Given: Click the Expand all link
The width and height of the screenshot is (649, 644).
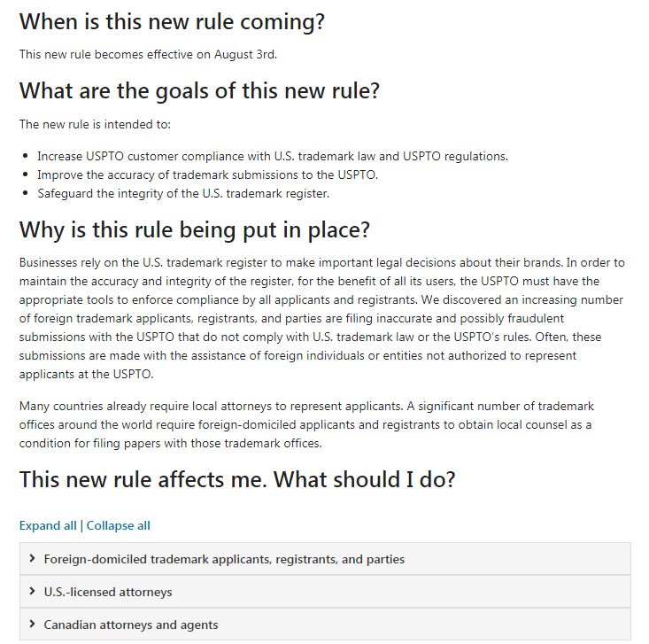Looking at the screenshot, I should 48,525.
